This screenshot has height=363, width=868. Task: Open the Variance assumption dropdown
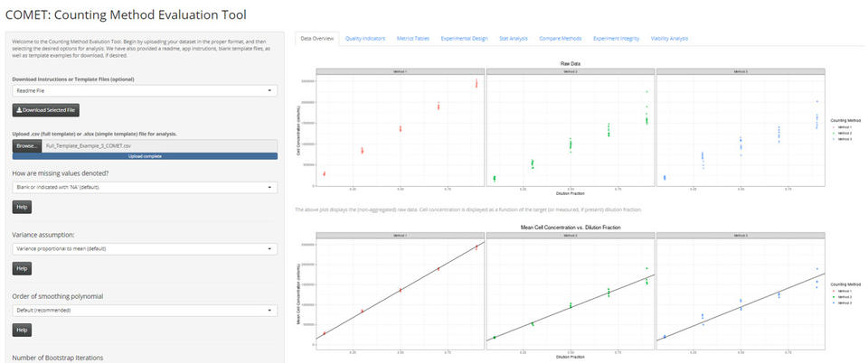pos(145,248)
